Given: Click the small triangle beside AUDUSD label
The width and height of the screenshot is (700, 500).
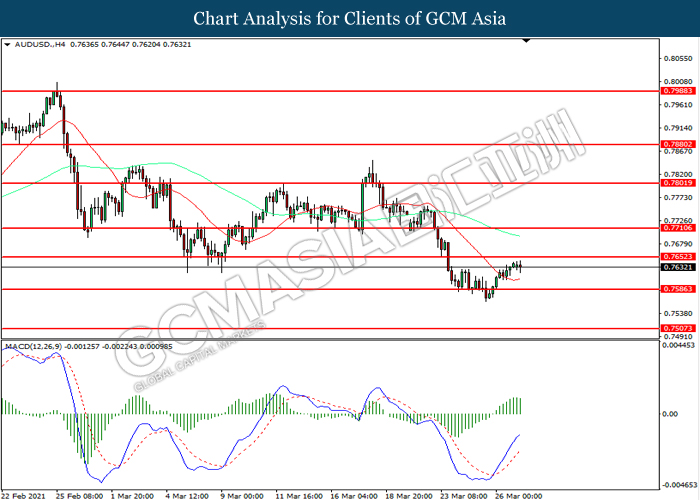Looking at the screenshot, I should click(x=7, y=45).
